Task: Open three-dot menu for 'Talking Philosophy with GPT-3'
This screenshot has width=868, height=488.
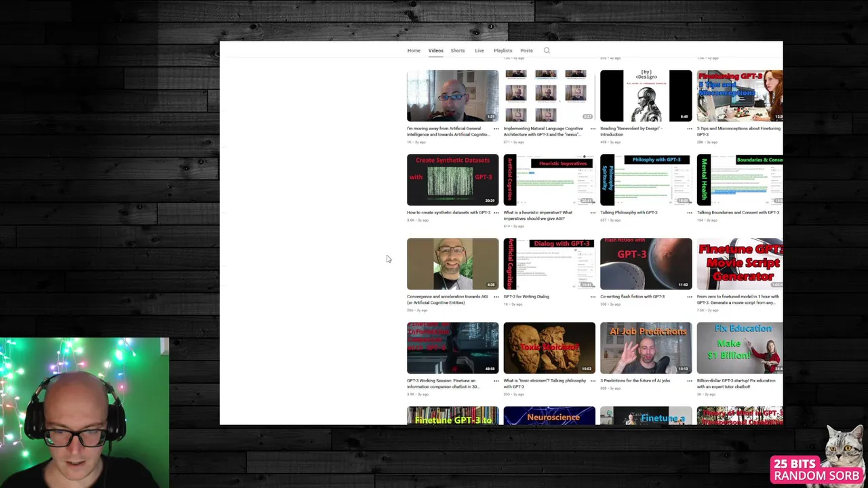Action: coord(690,212)
